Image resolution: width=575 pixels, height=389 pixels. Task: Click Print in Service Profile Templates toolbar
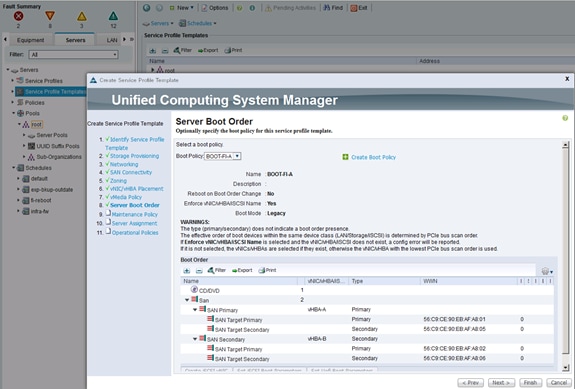tap(233, 50)
